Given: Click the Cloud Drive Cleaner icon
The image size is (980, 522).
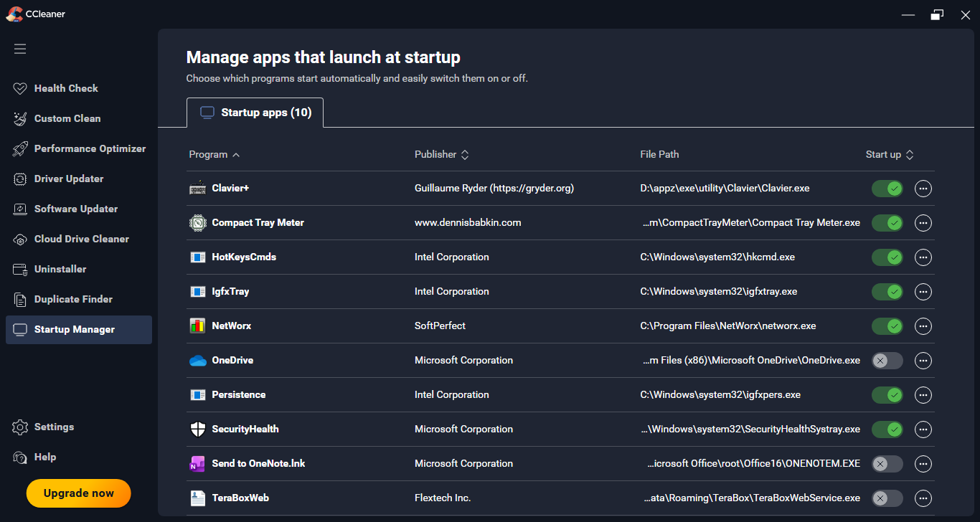Looking at the screenshot, I should pyautogui.click(x=20, y=239).
